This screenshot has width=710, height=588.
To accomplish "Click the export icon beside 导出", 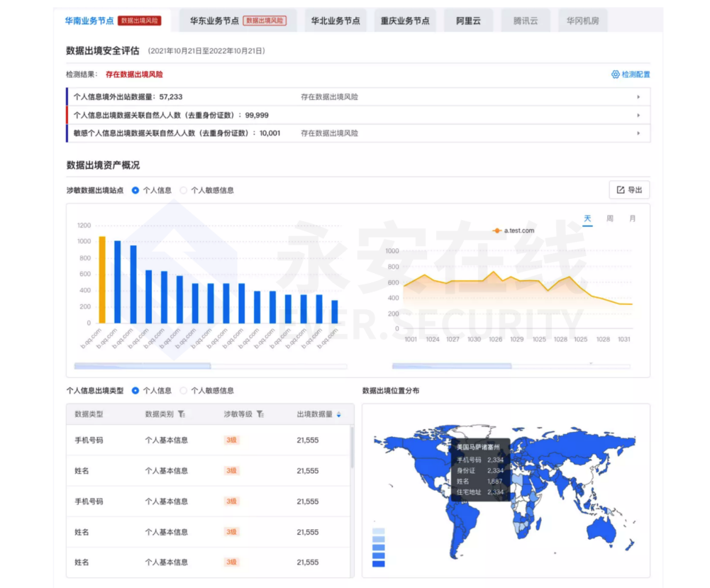I will tap(621, 190).
